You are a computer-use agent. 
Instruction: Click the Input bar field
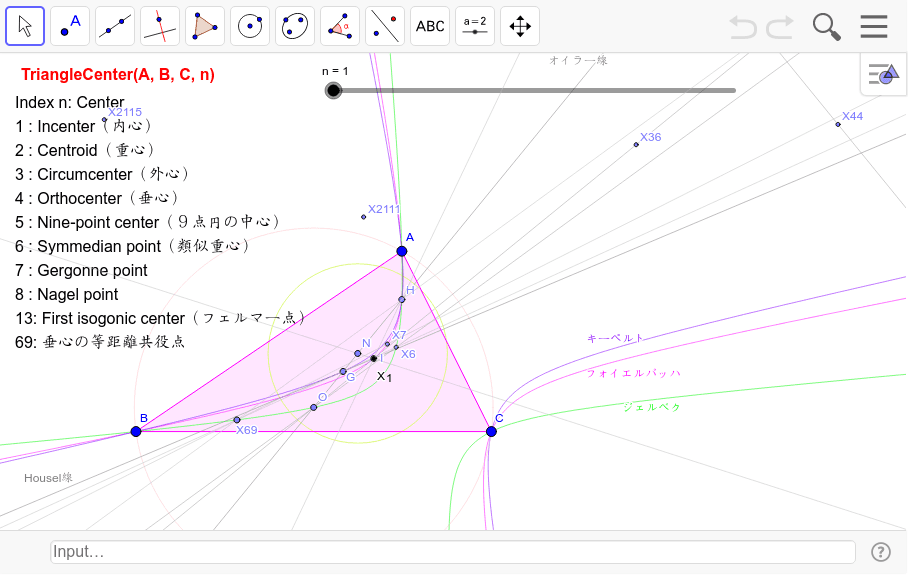453,552
